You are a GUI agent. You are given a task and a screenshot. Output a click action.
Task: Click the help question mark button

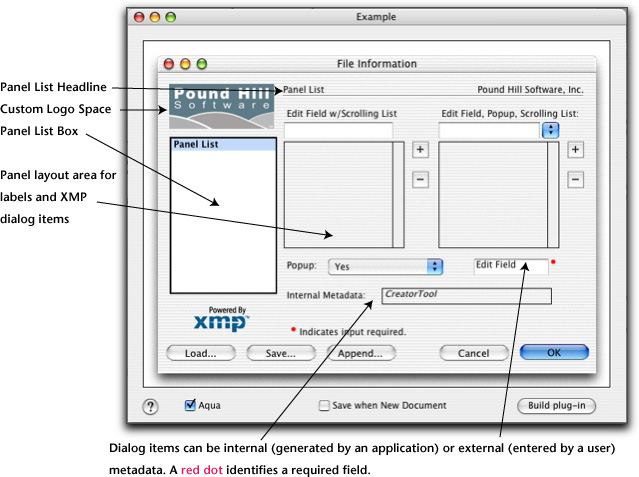click(151, 406)
